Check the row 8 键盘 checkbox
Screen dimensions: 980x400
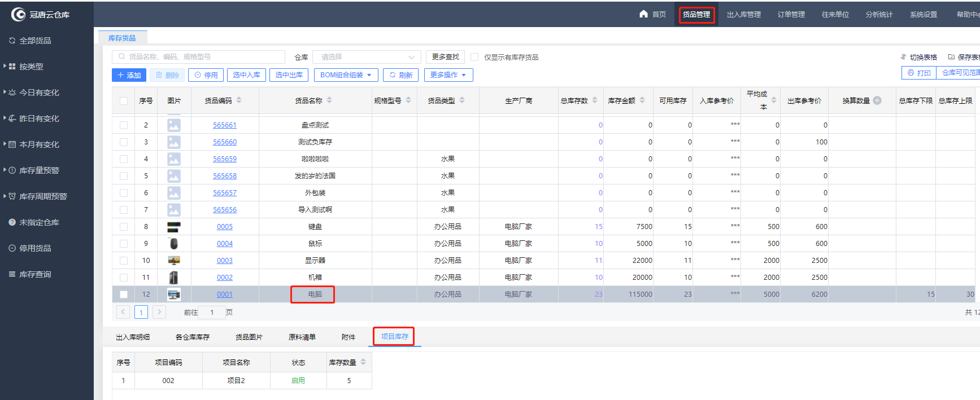pos(124,227)
